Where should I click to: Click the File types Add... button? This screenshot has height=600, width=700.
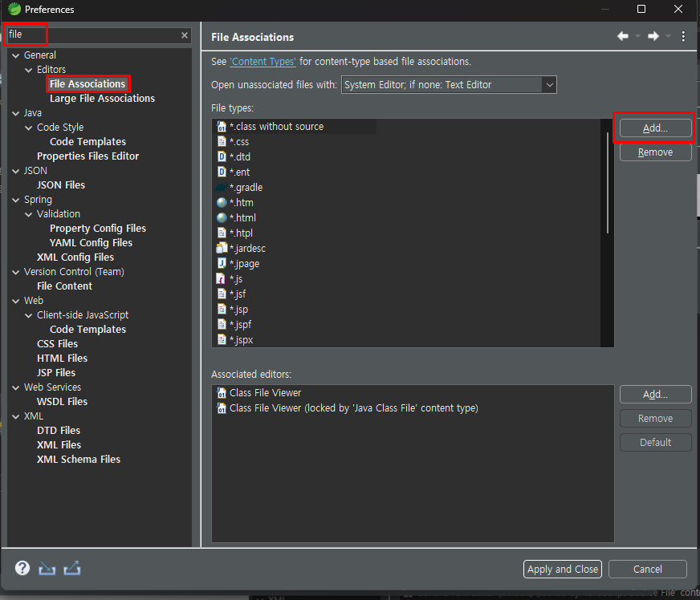point(655,128)
